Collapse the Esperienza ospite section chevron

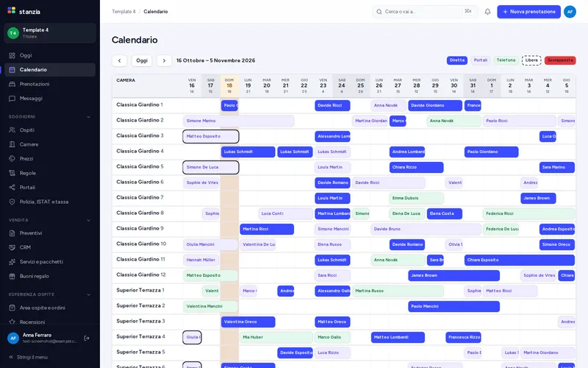(88, 294)
